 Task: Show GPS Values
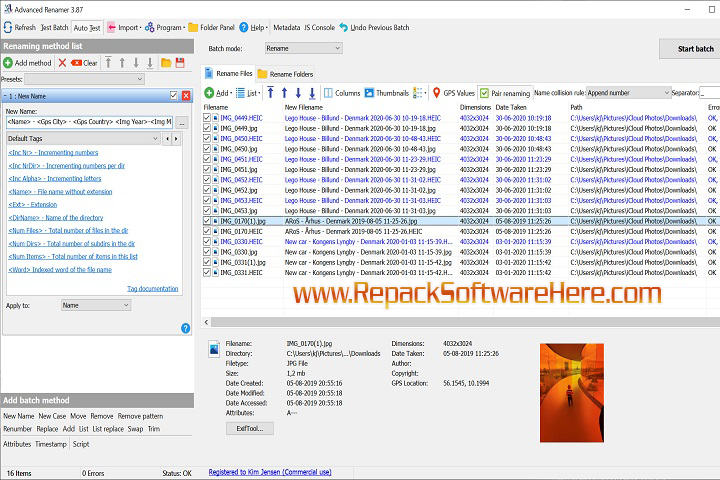pyautogui.click(x=454, y=93)
